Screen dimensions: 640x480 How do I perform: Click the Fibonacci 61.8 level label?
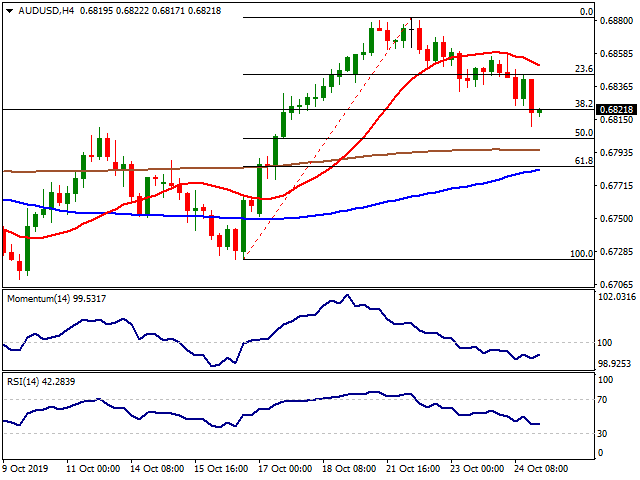click(x=584, y=161)
